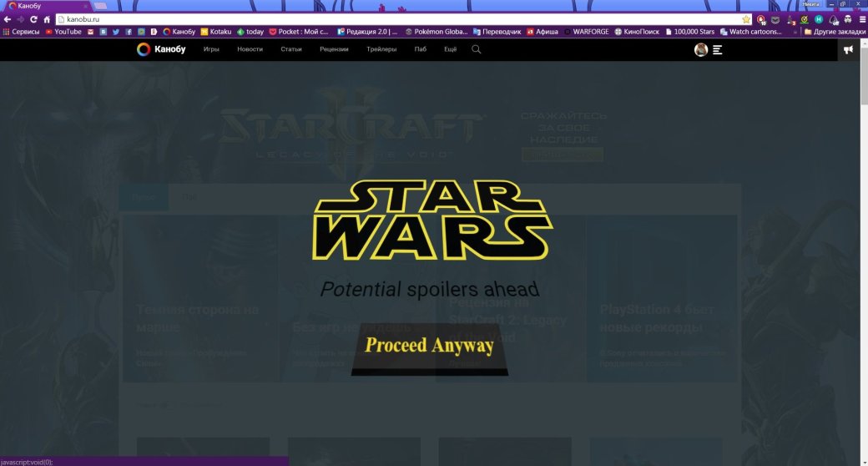Open the Watch cartoons... bookmark
Viewport: 868px width, 466px height.
750,32
